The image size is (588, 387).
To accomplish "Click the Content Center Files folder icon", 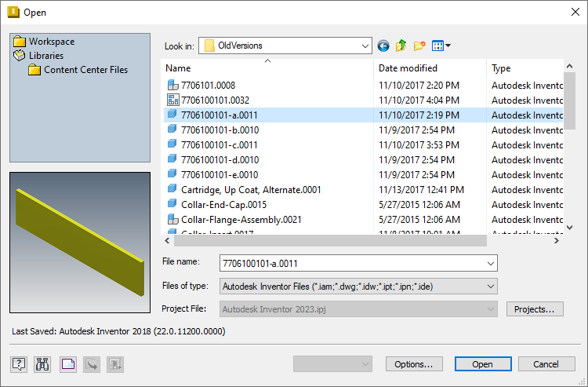I will [34, 70].
